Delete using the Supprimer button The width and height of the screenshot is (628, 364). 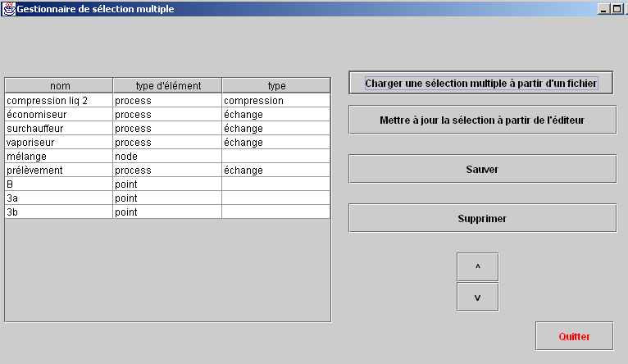pyautogui.click(x=483, y=218)
